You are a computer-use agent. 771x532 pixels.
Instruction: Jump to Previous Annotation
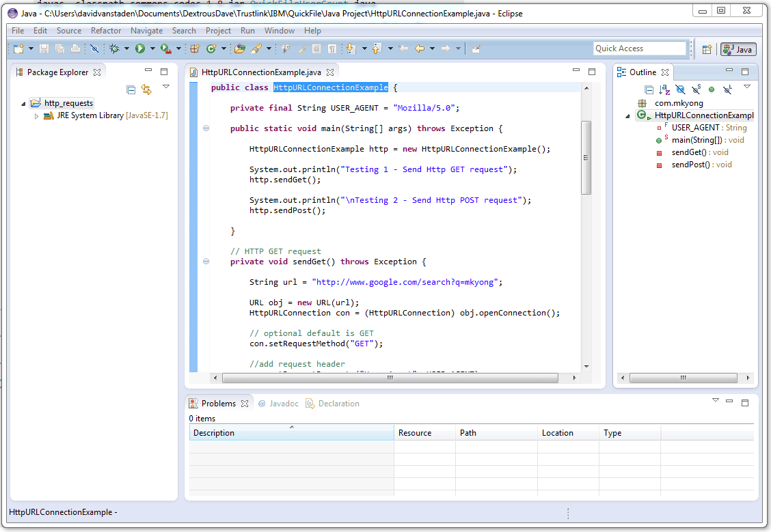point(377,48)
